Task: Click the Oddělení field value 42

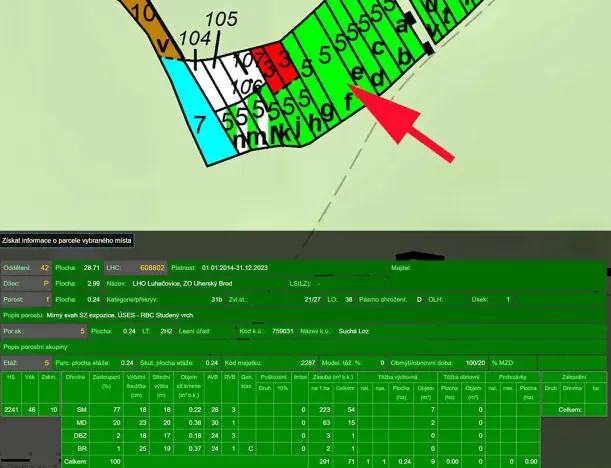Action: coord(44,268)
